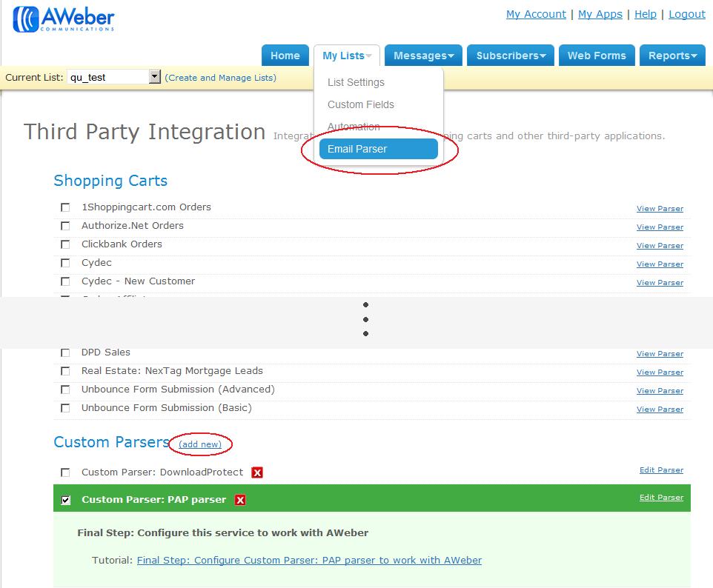Viewport: 713px width, 588px height.
Task: Click the AWeber Communications logo
Action: [64, 19]
